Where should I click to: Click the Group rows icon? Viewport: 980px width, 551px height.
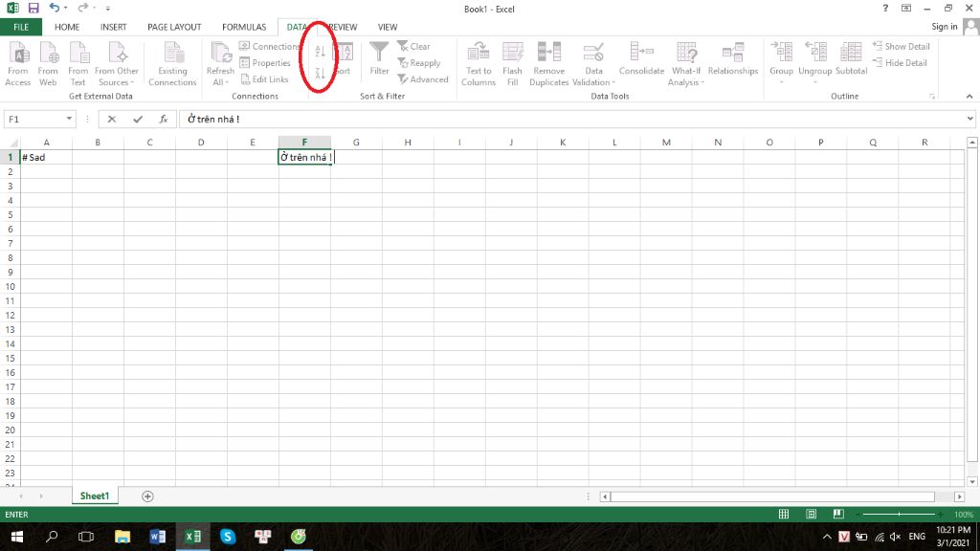(781, 54)
